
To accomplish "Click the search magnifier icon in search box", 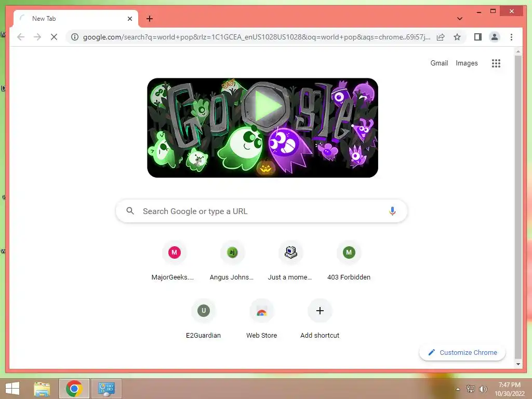I will (x=130, y=211).
